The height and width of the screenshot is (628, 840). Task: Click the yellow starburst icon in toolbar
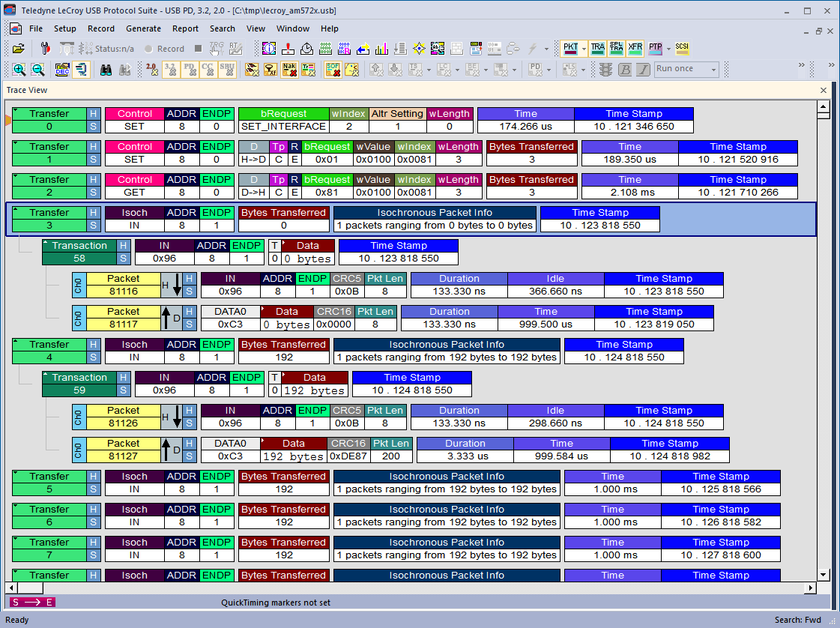(419, 49)
